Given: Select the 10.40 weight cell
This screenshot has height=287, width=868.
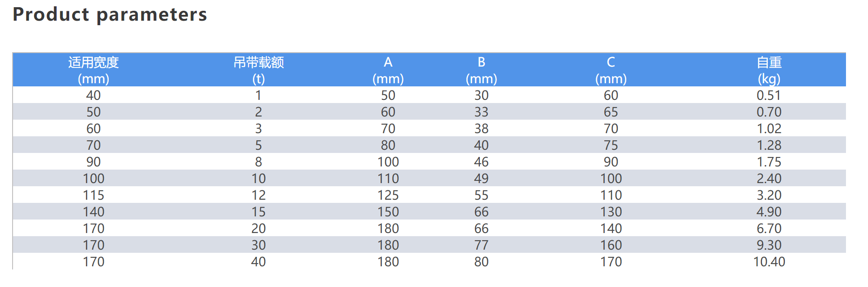Looking at the screenshot, I should point(769,262).
